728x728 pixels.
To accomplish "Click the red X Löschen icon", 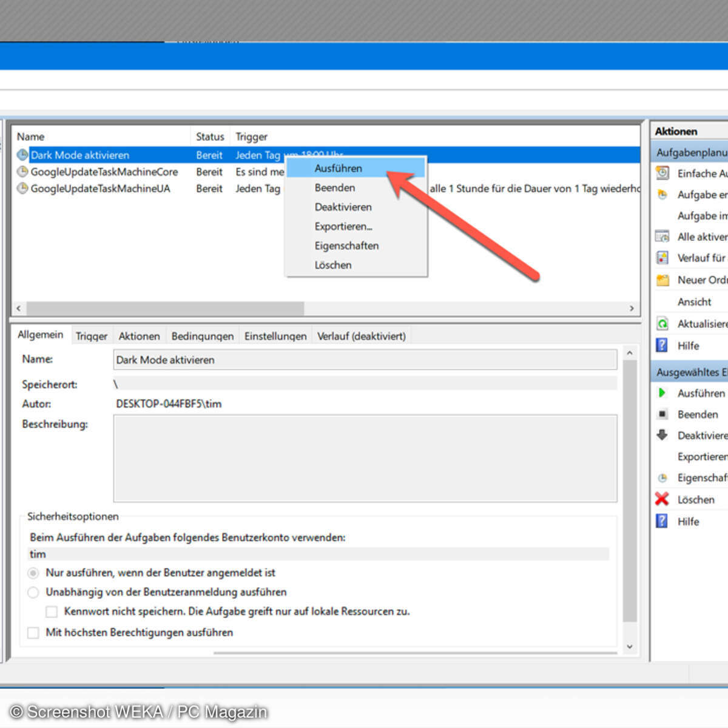I will tap(662, 499).
